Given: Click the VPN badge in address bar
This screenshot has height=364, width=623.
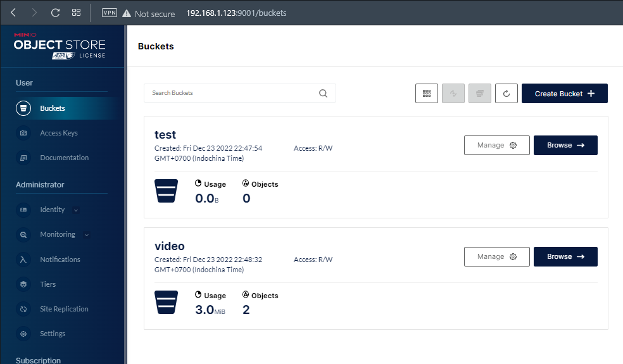Looking at the screenshot, I should point(110,13).
